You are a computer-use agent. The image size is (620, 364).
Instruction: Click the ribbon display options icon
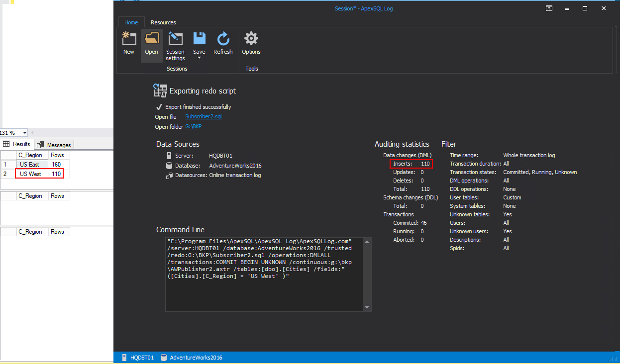coord(549,8)
